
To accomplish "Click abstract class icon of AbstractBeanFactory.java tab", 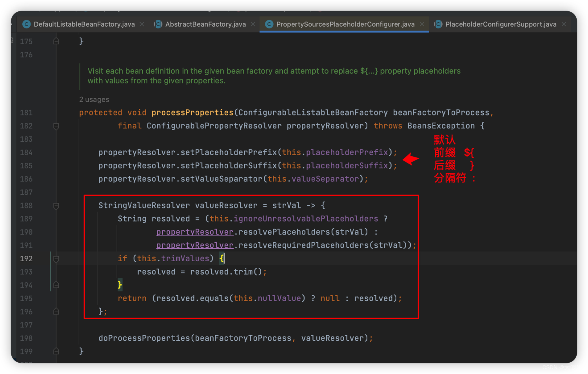I will click(x=158, y=24).
